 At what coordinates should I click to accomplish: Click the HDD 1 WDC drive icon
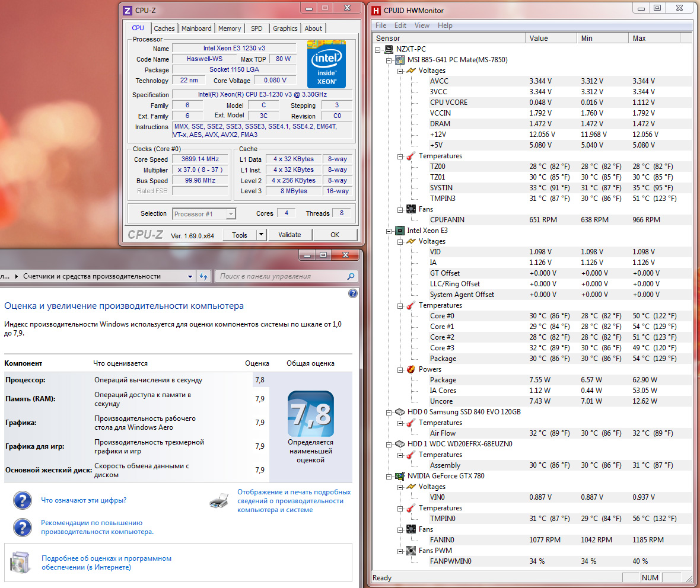point(400,444)
